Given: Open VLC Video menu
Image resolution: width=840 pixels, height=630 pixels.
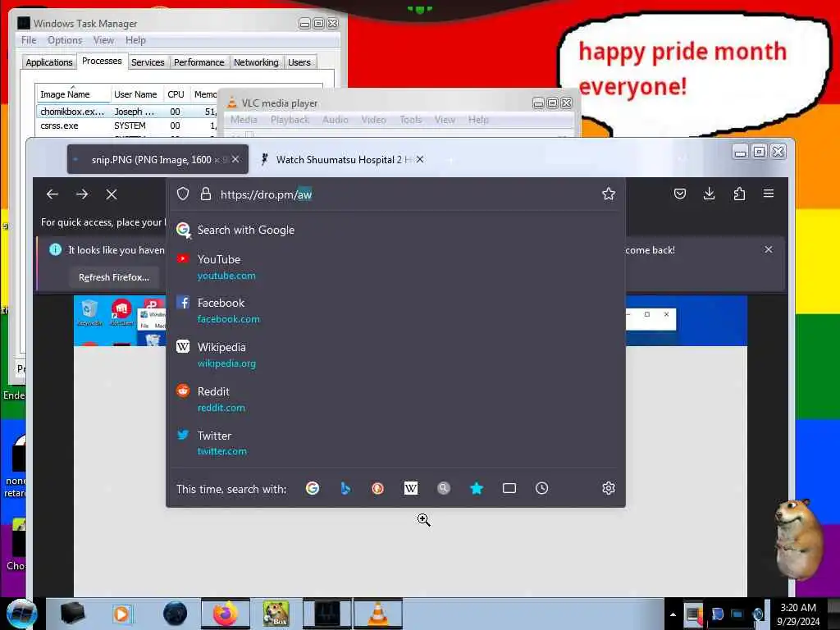Looking at the screenshot, I should pyautogui.click(x=373, y=120).
